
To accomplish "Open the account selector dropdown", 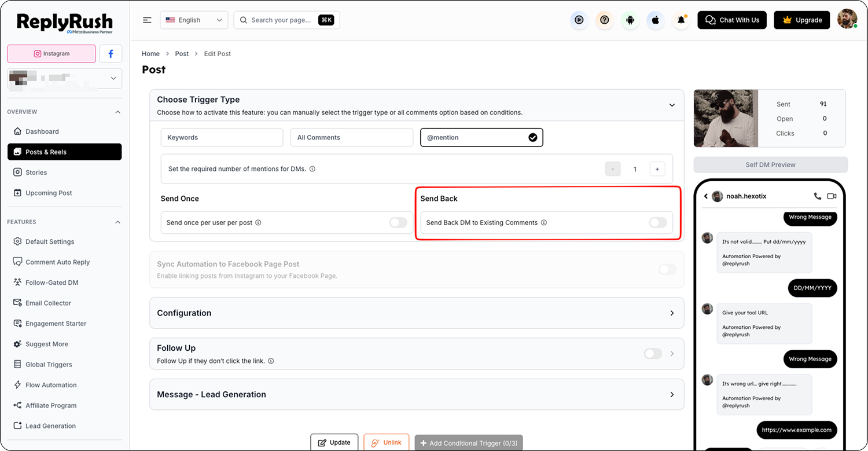I will point(65,78).
